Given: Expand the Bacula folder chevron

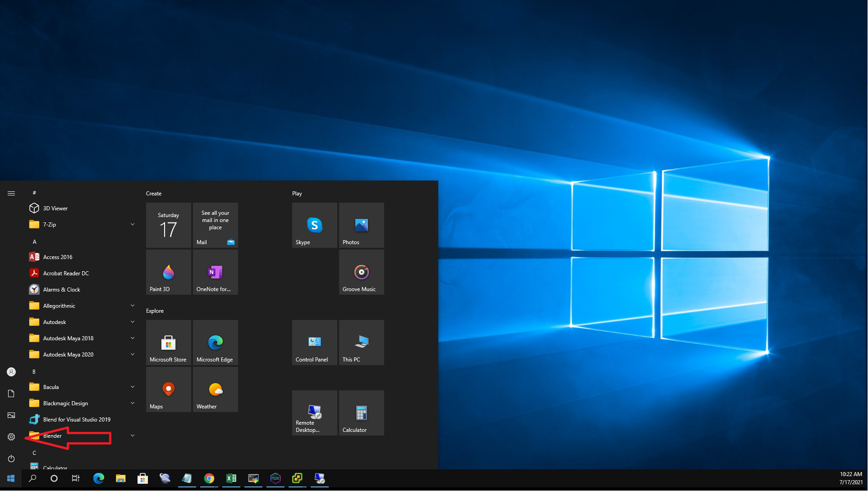Looking at the screenshot, I should (x=133, y=387).
